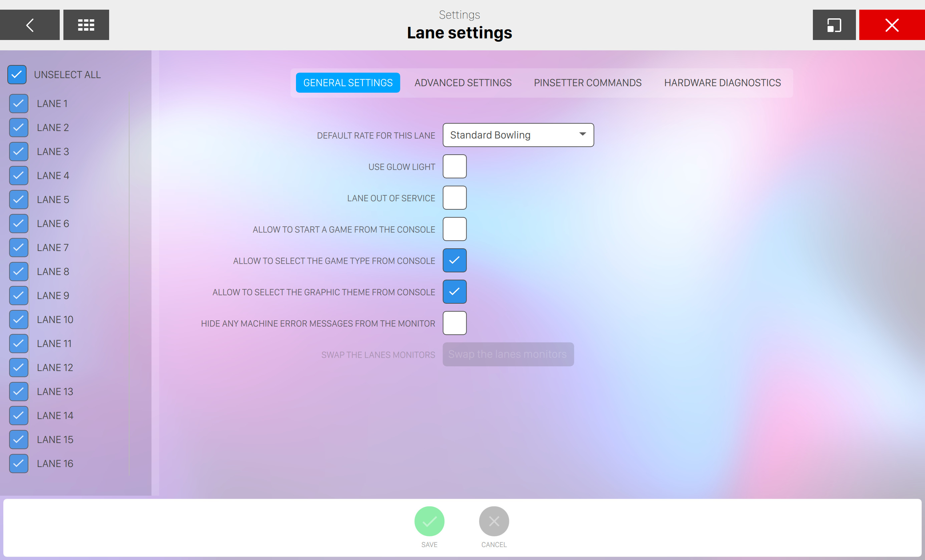Disable game type selection from console
The height and width of the screenshot is (560, 925).
click(x=454, y=260)
